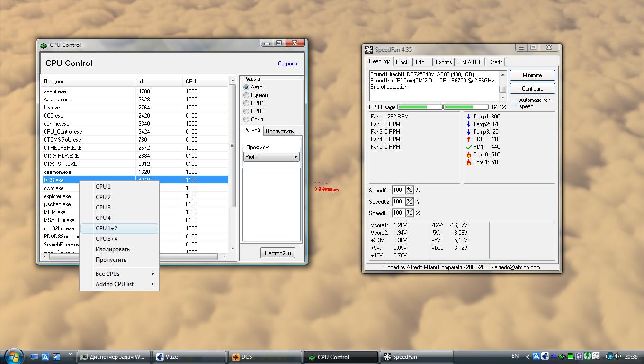Open the Exotics tab in SpeedFan
This screenshot has width=644, height=364.
pos(443,62)
